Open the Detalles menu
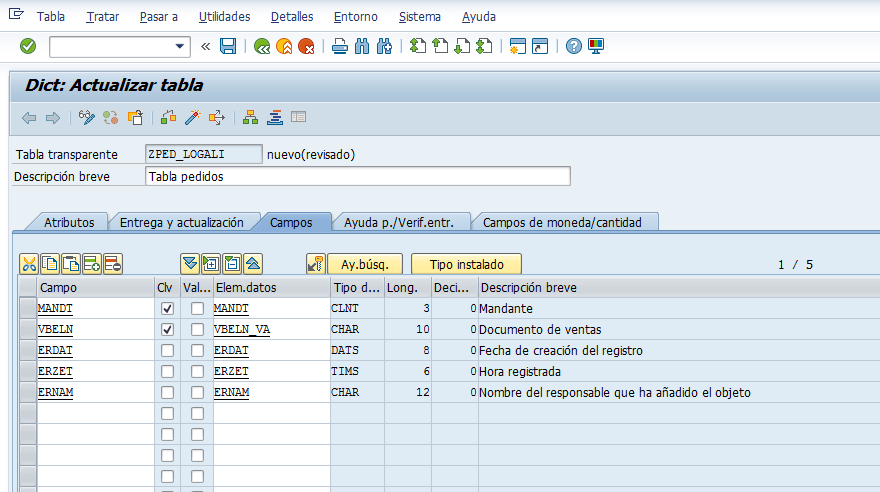The image size is (880, 492). 292,17
